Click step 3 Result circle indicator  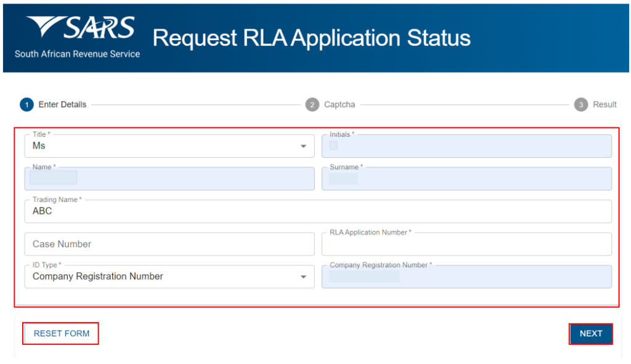[x=580, y=105]
